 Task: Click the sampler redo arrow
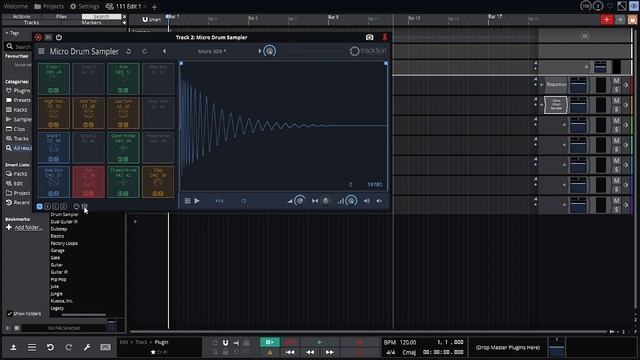tap(144, 51)
